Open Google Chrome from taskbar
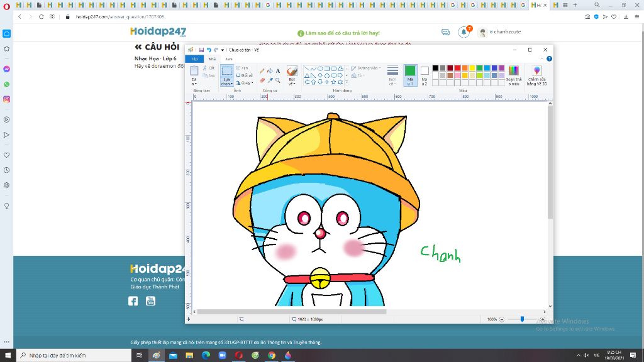644x362 pixels. [x=272, y=356]
